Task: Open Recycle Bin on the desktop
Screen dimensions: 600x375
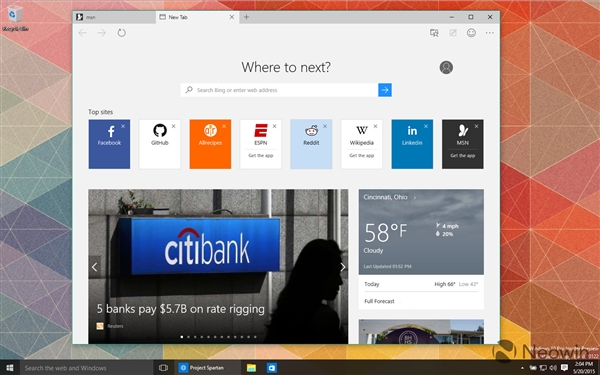Action: pos(15,18)
